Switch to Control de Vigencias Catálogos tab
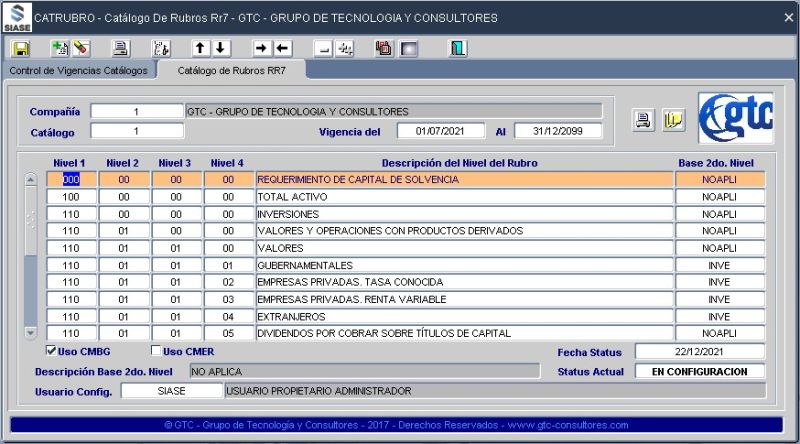This screenshot has width=800, height=444. point(79,71)
